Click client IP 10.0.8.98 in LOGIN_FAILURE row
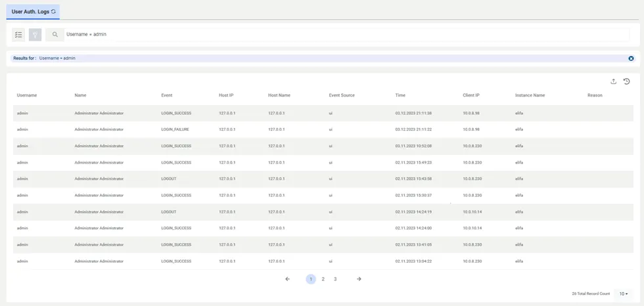 (x=471, y=129)
